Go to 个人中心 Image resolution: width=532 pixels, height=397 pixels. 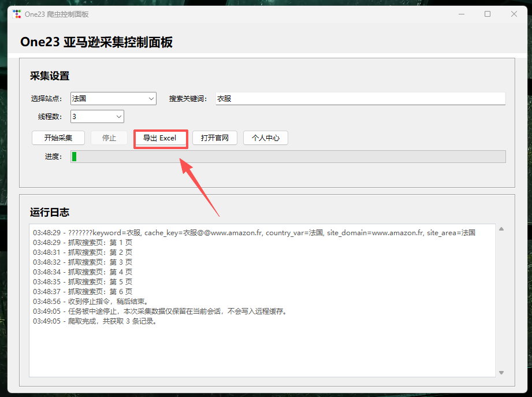[265, 138]
